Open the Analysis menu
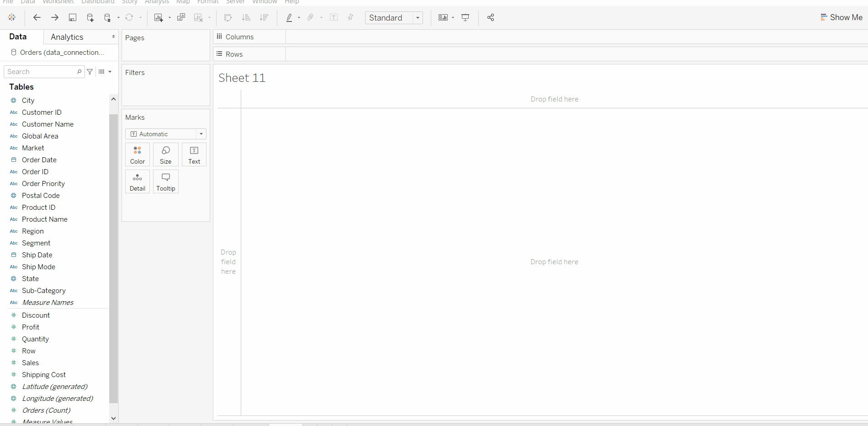 click(157, 2)
